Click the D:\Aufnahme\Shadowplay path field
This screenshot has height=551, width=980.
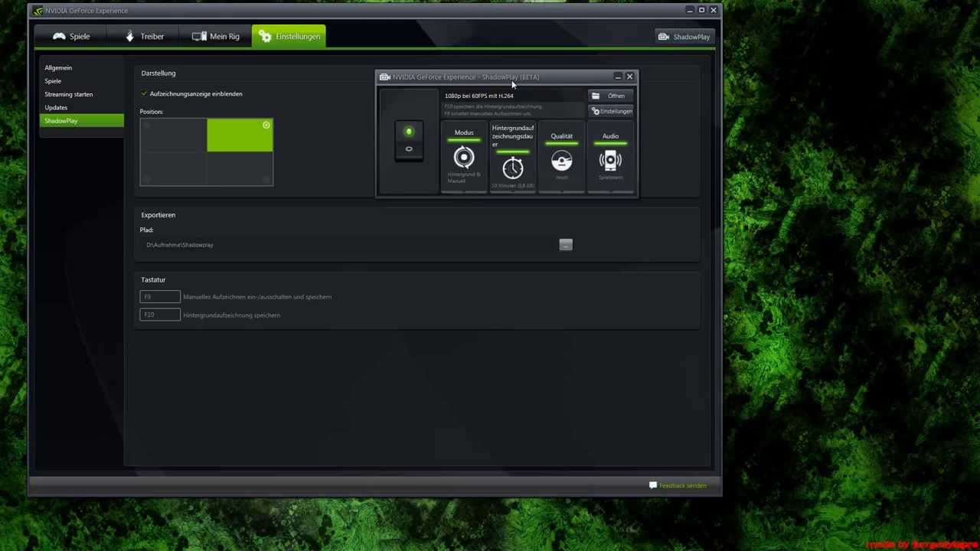pos(348,245)
